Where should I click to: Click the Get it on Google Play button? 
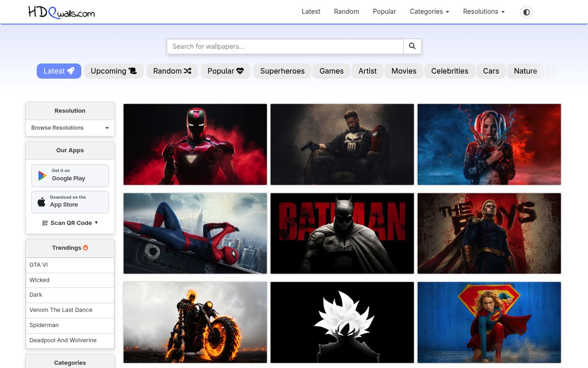tap(70, 176)
